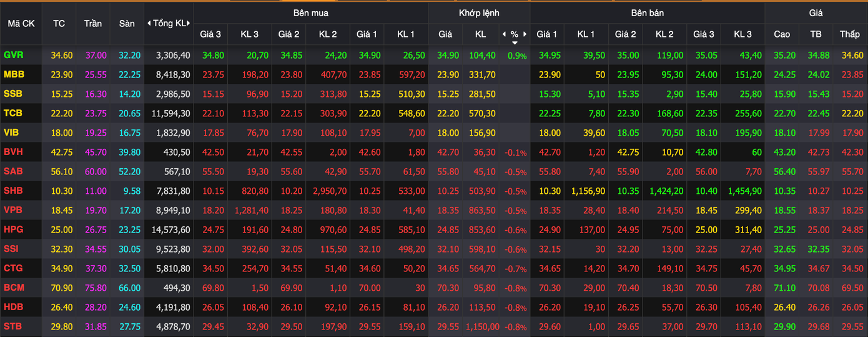This screenshot has width=868, height=337.
Task: Click the Trần column header
Action: coord(93,23)
